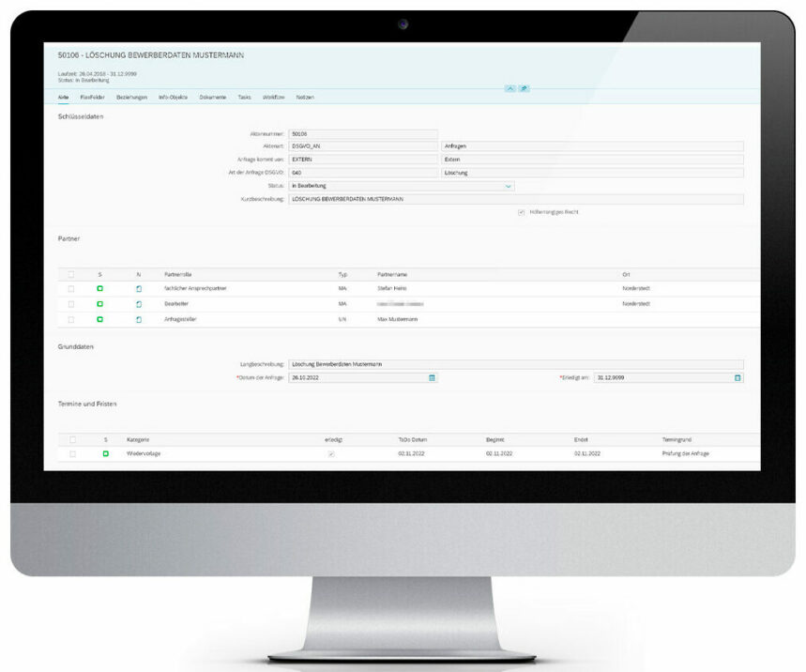Screen dimensions: 806x672
Task: Enable the Höherrangiges Recht checkbox
Action: (x=520, y=212)
